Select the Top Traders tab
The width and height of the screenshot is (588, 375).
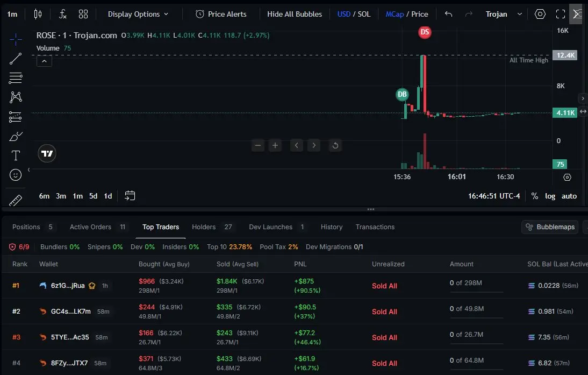coord(161,227)
